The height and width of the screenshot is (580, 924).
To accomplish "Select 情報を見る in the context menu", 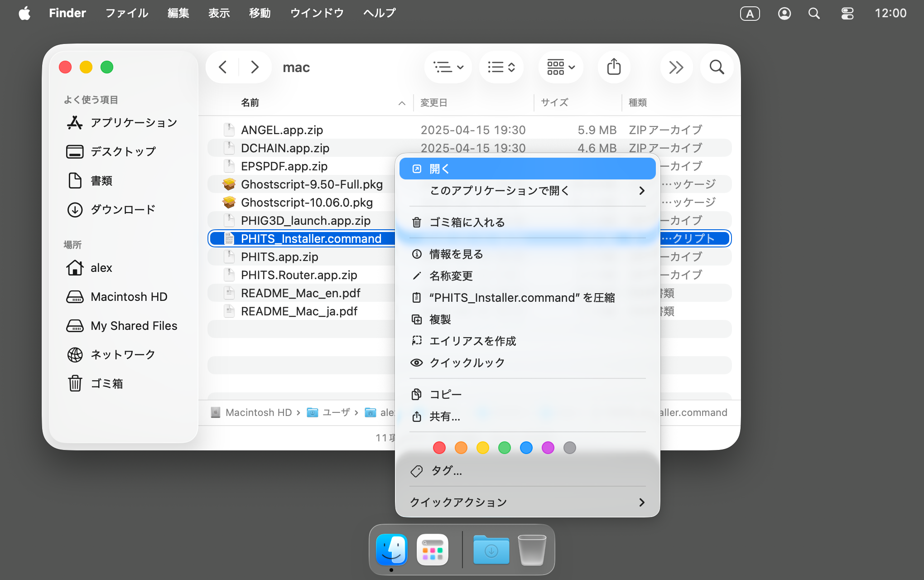I will coord(456,254).
